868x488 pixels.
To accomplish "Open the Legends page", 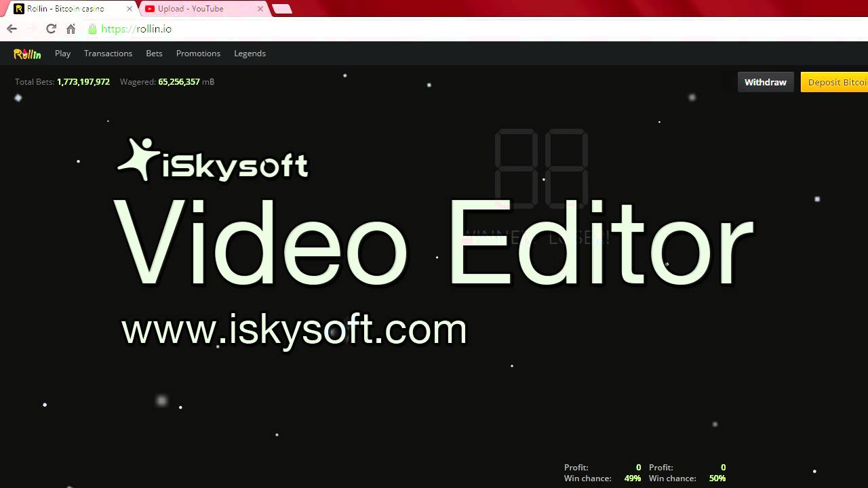I will 250,54.
